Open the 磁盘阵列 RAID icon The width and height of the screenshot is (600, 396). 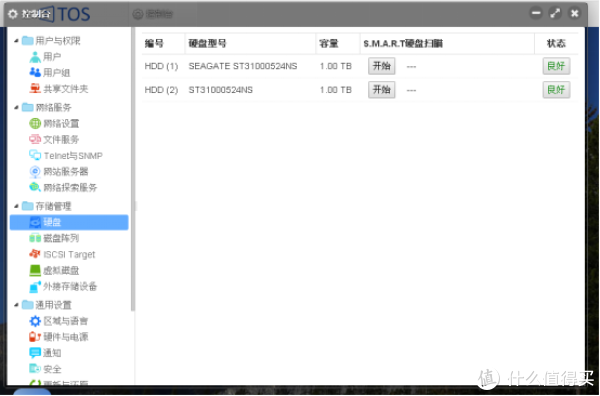pos(35,238)
